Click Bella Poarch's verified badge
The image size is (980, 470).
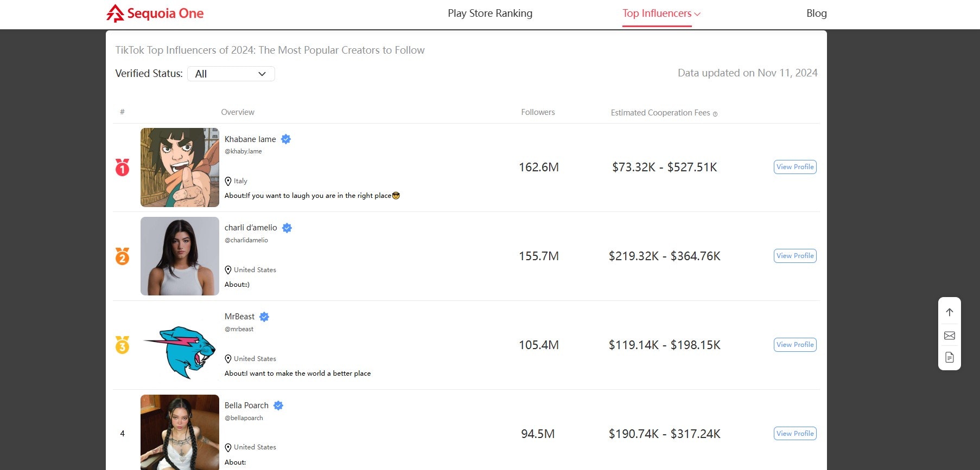click(278, 405)
